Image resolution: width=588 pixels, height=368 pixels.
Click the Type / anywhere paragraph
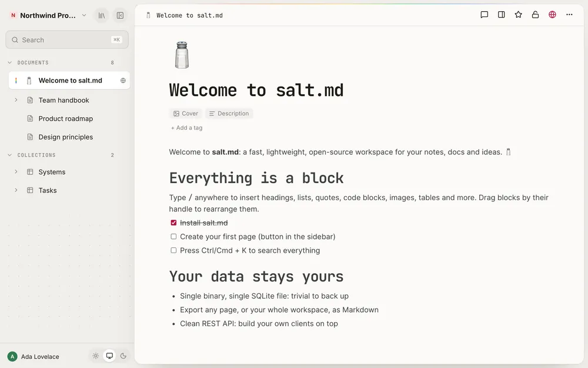pyautogui.click(x=359, y=203)
